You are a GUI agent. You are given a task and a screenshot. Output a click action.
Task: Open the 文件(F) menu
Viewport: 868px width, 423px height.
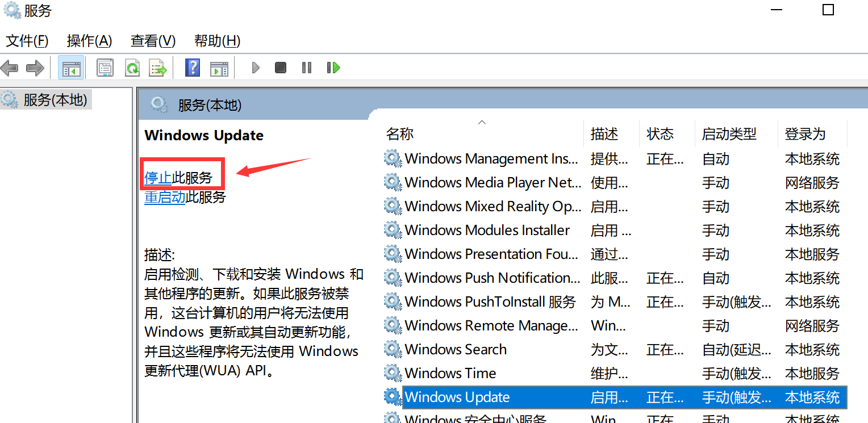(x=27, y=41)
